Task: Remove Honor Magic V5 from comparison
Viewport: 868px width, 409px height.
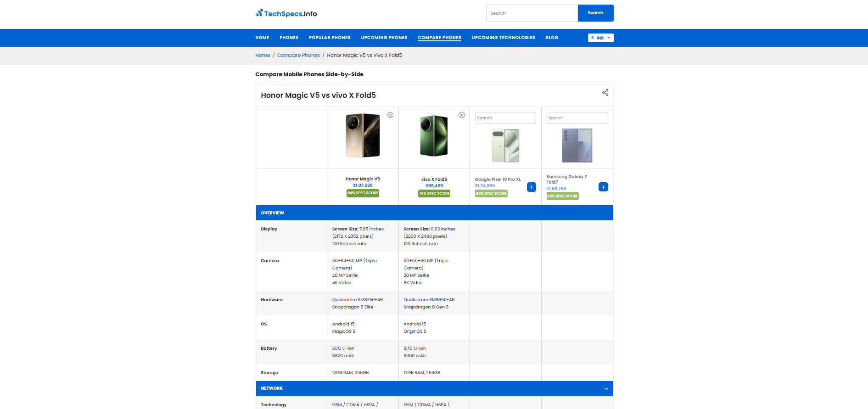Action: (390, 115)
